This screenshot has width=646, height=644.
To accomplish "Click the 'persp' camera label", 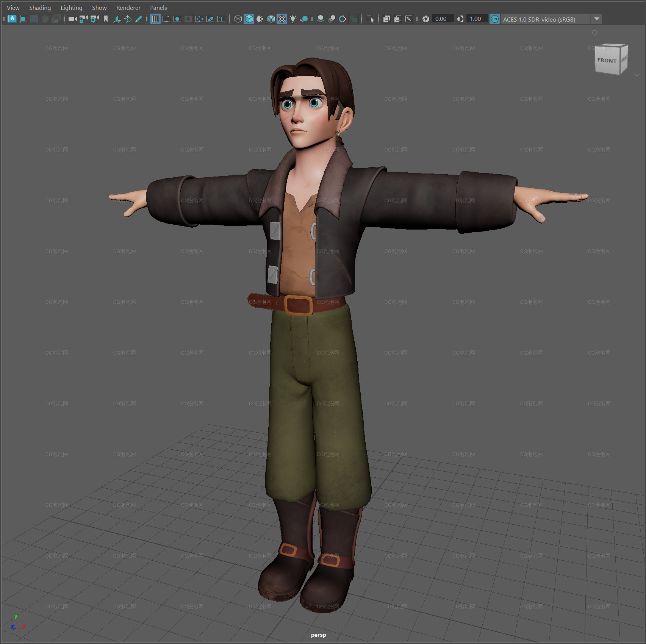I will 318,635.
